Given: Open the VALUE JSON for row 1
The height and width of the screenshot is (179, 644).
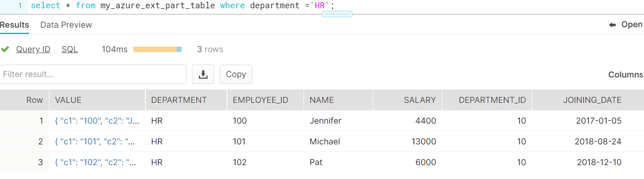Looking at the screenshot, I should coord(97,121).
